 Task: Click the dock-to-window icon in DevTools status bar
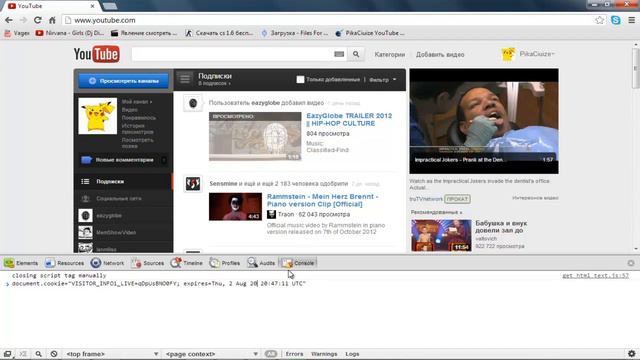[x=7, y=354]
